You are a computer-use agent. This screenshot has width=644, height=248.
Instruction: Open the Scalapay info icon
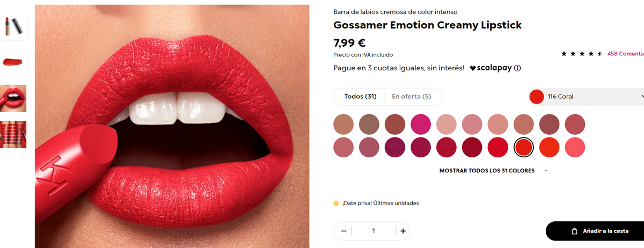click(x=518, y=68)
